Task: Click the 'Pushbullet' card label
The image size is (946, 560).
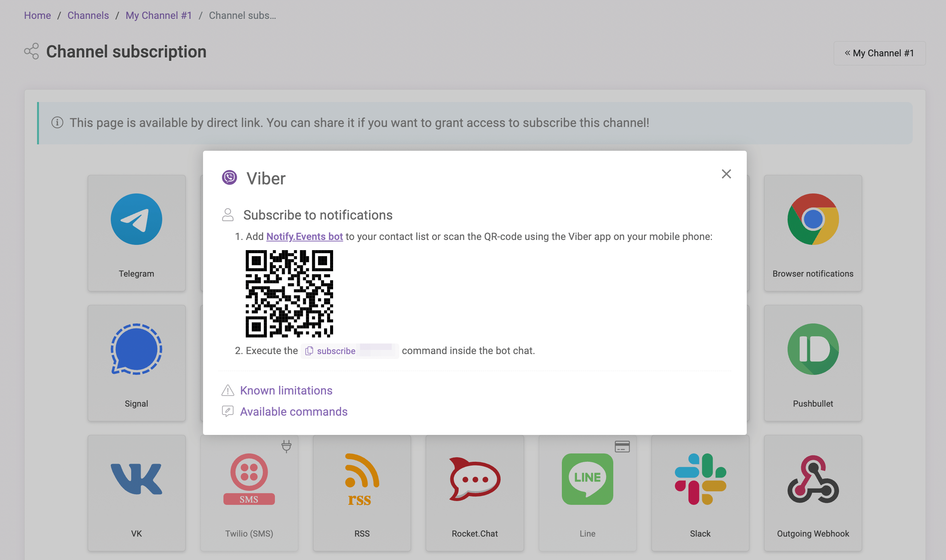Action: 813,404
